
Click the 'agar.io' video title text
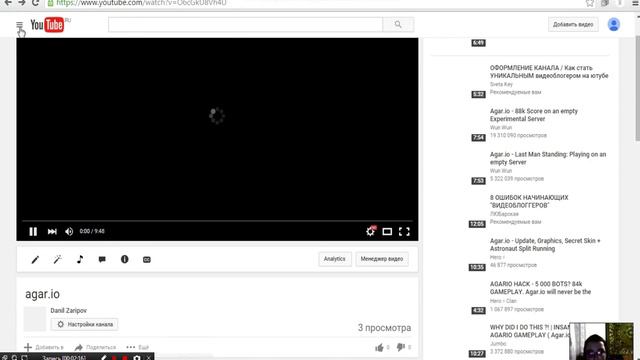(42, 294)
